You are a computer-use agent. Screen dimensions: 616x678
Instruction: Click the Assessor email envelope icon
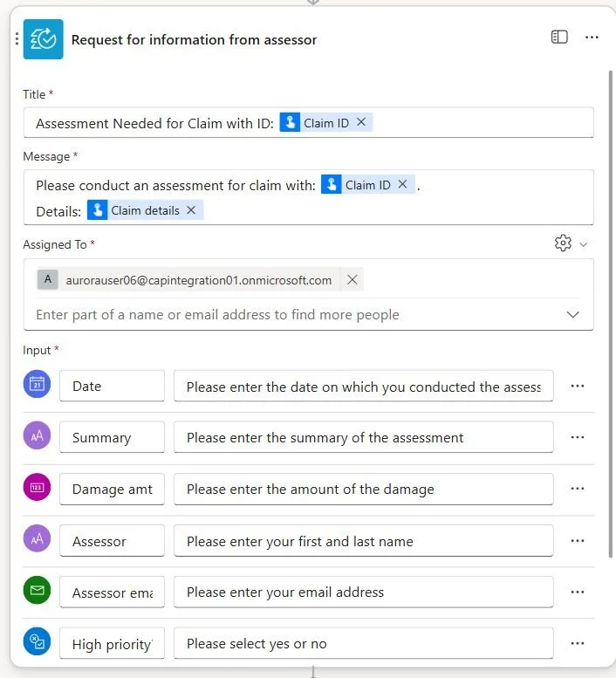click(x=37, y=590)
